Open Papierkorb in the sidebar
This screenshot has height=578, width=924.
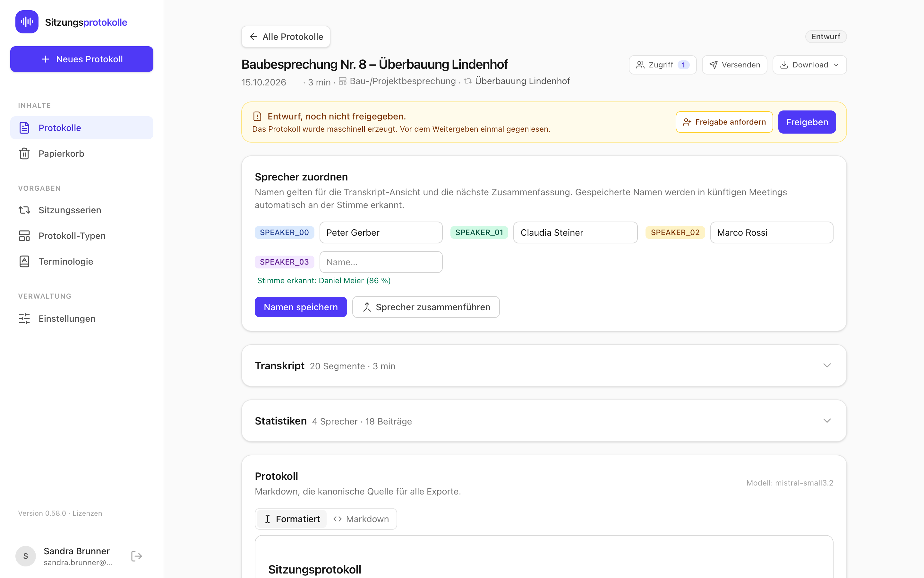82,153
